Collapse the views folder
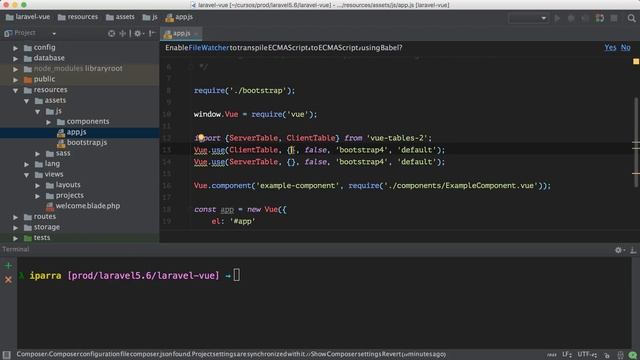Image resolution: width=640 pixels, height=360 pixels. tap(27, 175)
